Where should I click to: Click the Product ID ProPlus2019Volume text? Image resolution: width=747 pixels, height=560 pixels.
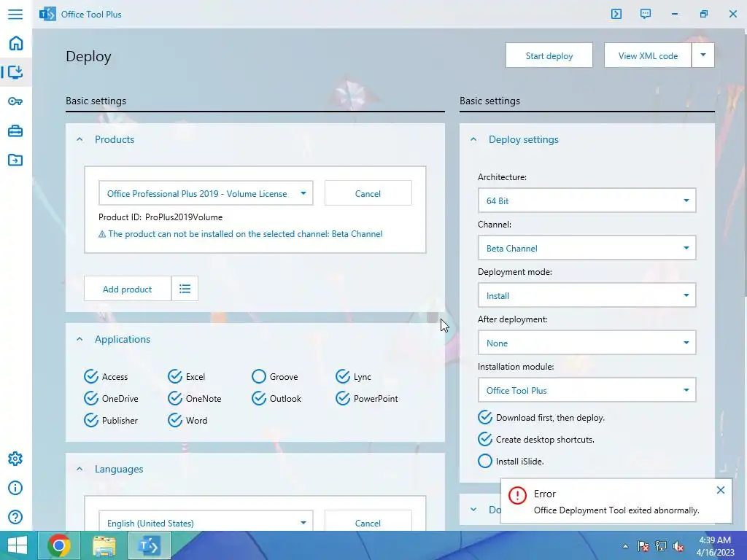click(x=160, y=217)
